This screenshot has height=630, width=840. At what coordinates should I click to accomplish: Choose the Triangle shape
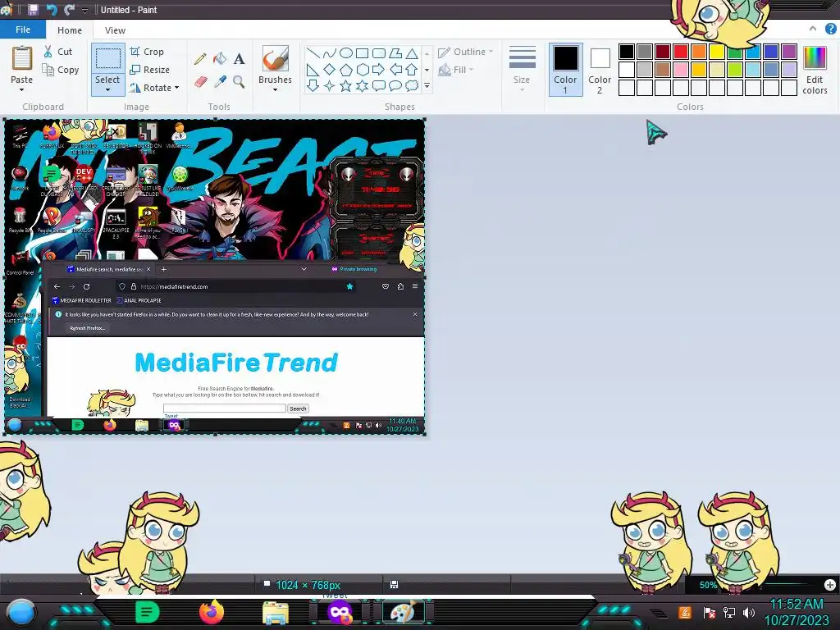tap(412, 53)
